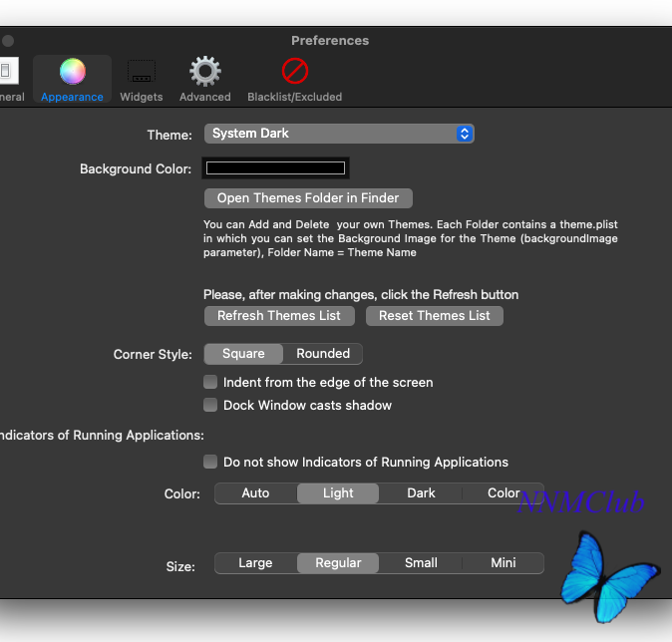Viewport: 672px width, 642px height.
Task: Enable Dock Window casts shadow
Action: (x=210, y=405)
